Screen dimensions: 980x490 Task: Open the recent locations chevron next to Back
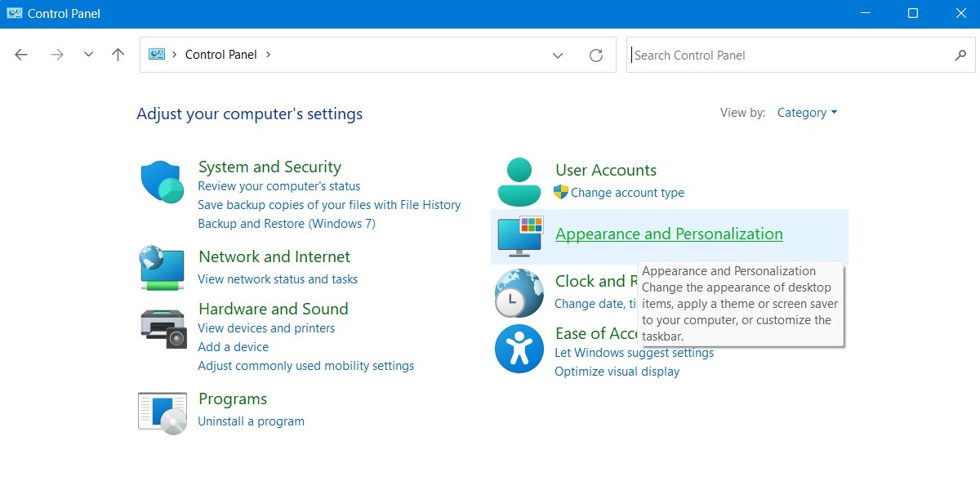[x=88, y=54]
